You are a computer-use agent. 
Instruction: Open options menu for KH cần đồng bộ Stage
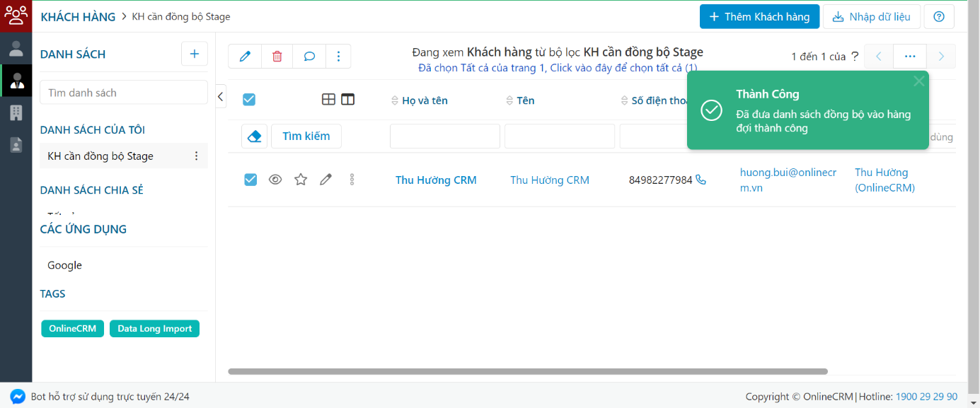[196, 155]
